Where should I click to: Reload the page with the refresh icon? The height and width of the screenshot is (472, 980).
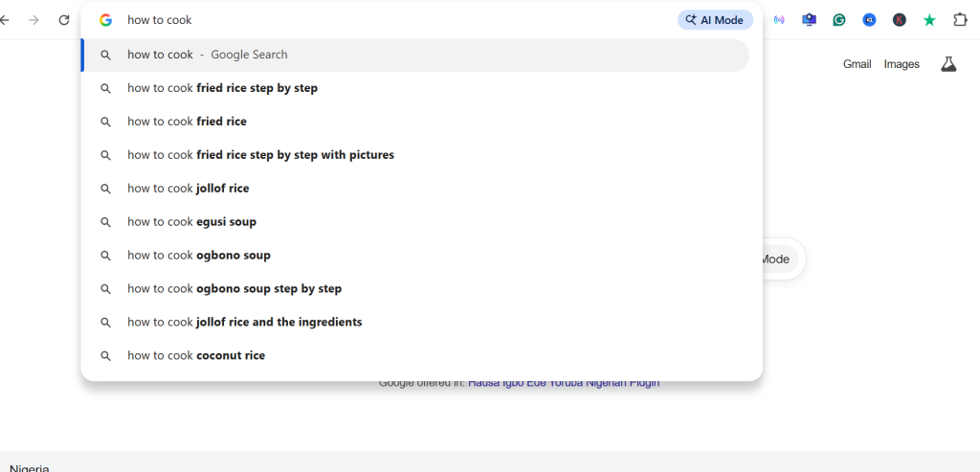64,20
